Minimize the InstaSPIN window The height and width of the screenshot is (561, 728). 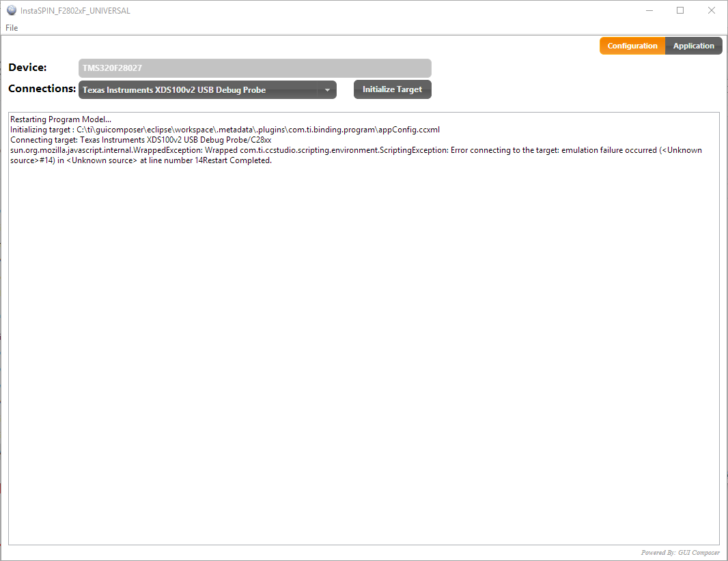649,10
